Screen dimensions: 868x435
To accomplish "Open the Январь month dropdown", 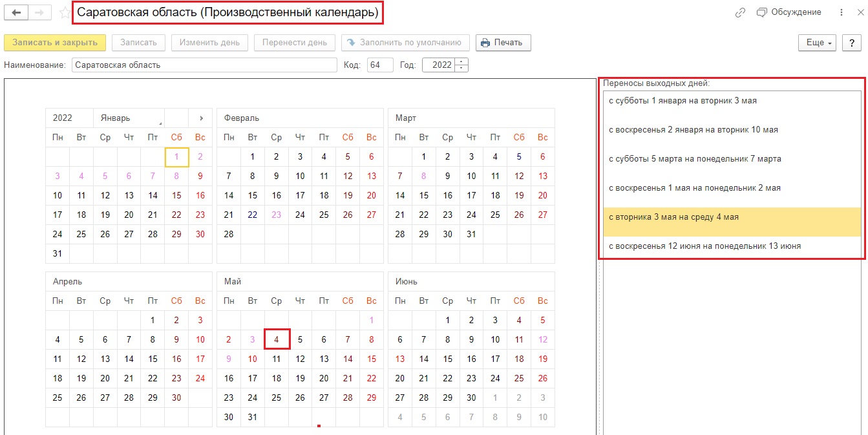I will [x=129, y=118].
